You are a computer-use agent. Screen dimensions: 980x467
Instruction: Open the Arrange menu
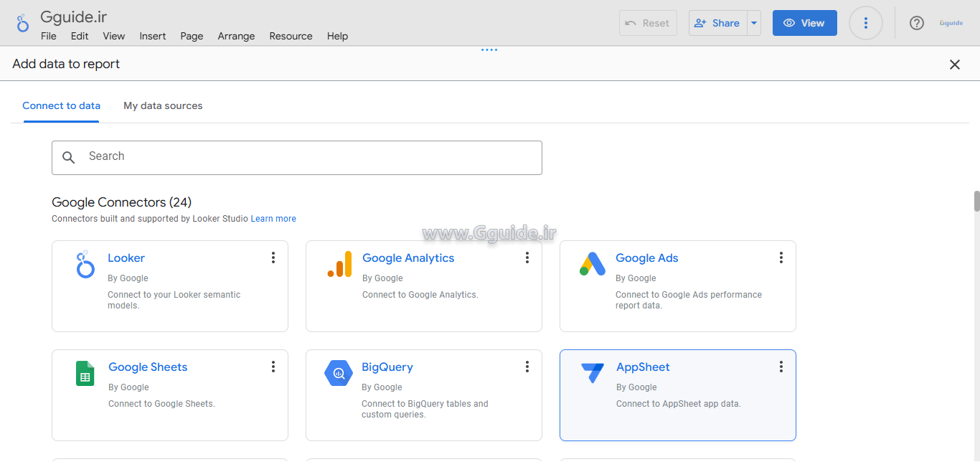[236, 36]
